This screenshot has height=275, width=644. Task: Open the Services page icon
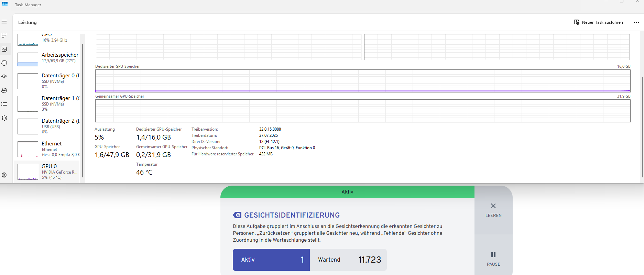pos(4,118)
